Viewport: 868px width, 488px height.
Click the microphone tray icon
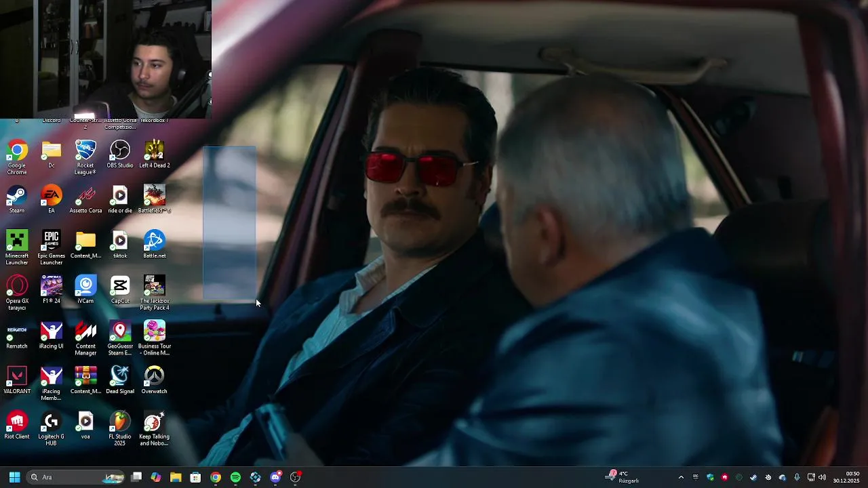click(797, 477)
